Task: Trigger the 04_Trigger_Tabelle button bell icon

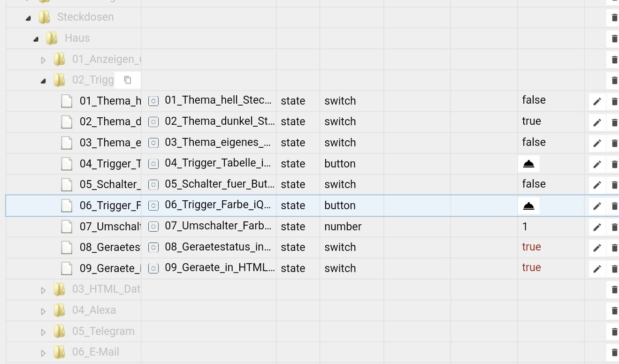Action: point(528,164)
